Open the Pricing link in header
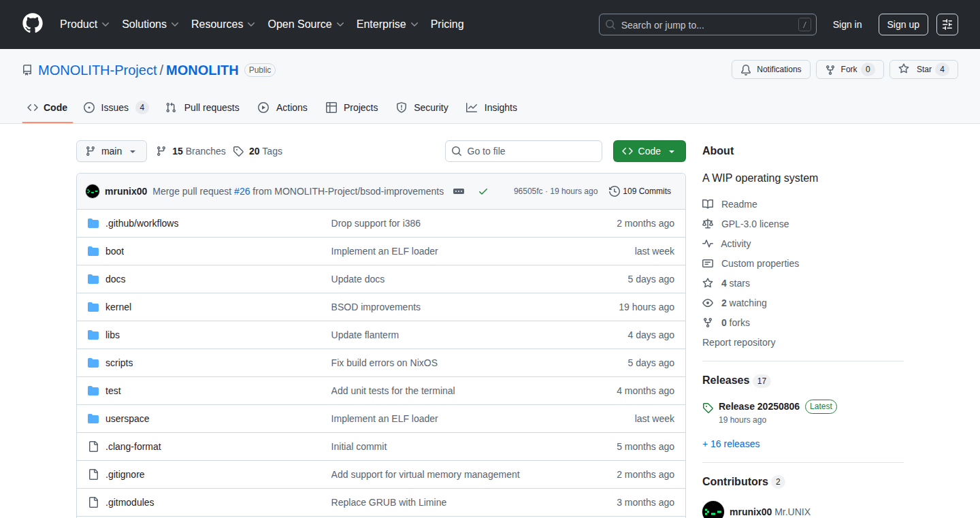 [447, 24]
